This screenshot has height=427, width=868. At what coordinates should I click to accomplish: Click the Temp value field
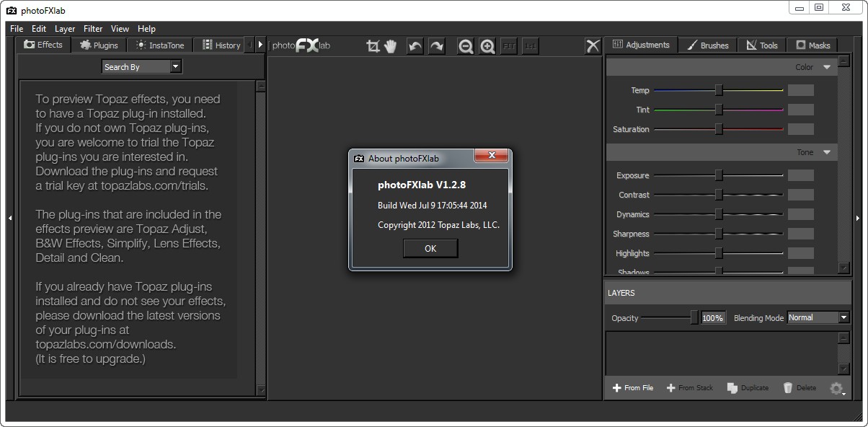tap(801, 90)
